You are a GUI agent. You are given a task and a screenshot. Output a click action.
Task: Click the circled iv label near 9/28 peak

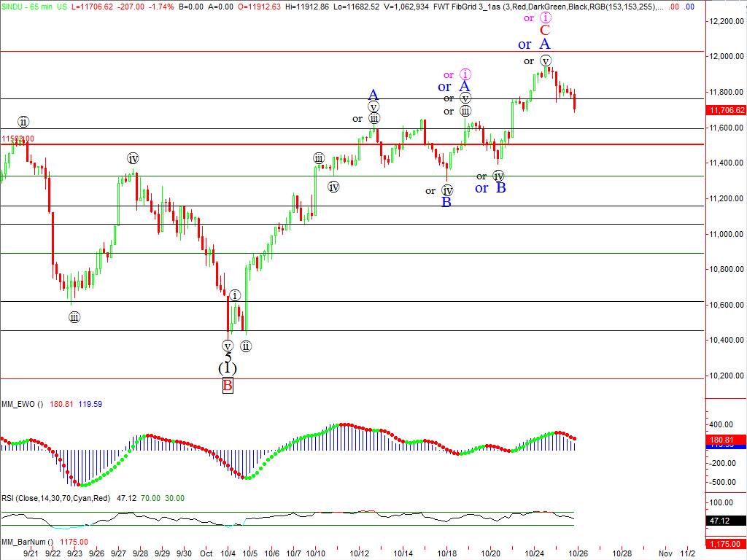click(133, 158)
